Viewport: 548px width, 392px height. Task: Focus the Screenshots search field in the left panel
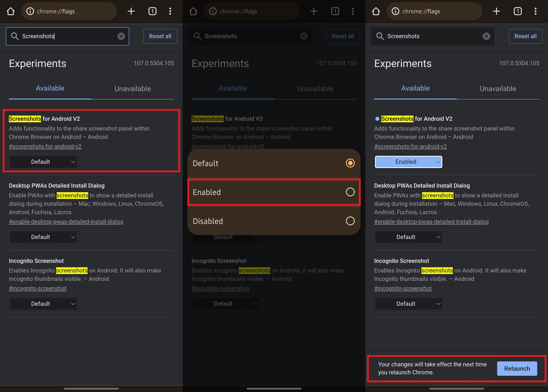pos(68,36)
